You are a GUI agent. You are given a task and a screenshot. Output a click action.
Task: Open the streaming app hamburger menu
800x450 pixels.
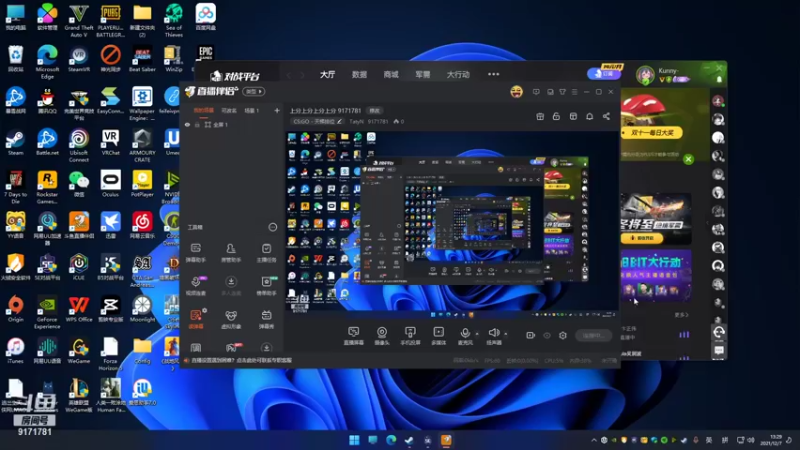pyautogui.click(x=574, y=92)
